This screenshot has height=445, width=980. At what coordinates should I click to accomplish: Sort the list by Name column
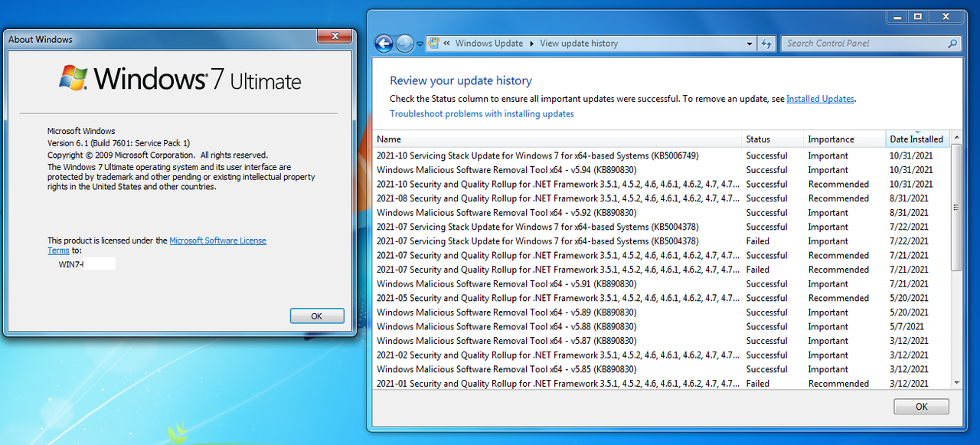pos(557,139)
